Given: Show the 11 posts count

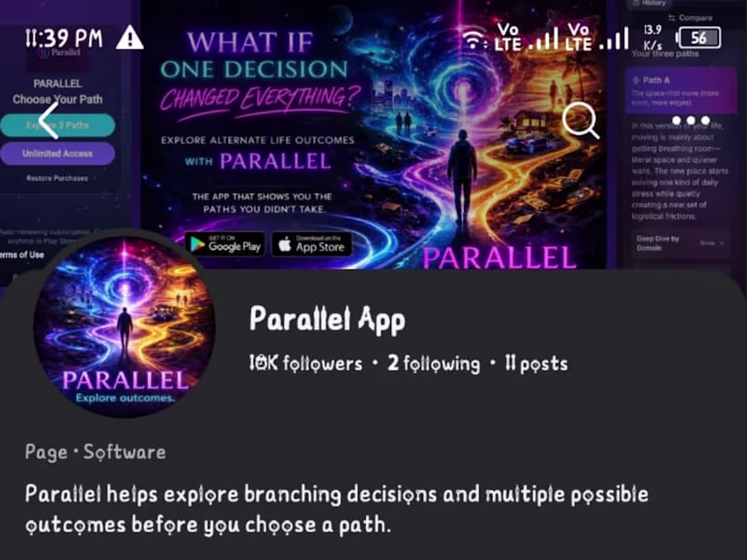Looking at the screenshot, I should pos(536,364).
